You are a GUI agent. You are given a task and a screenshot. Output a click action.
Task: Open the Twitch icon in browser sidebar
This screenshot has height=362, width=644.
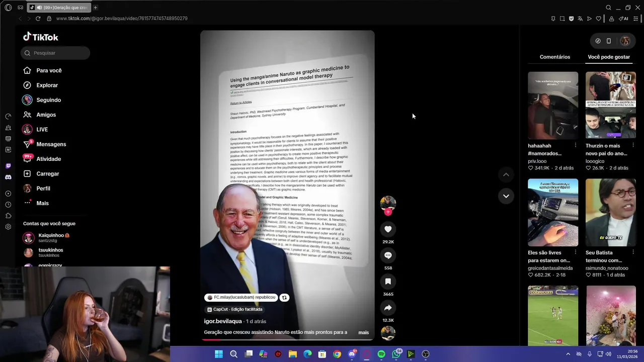[x=8, y=166]
